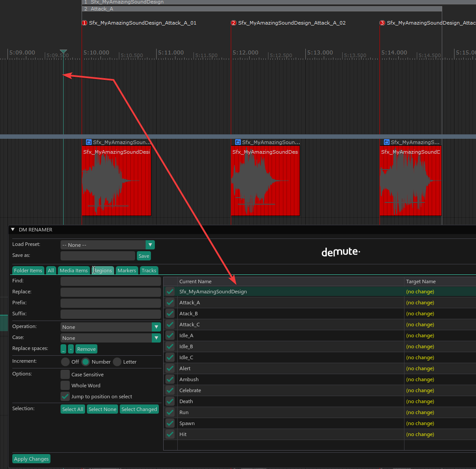Uncheck the Attack_A row checkbox

[x=170, y=303]
